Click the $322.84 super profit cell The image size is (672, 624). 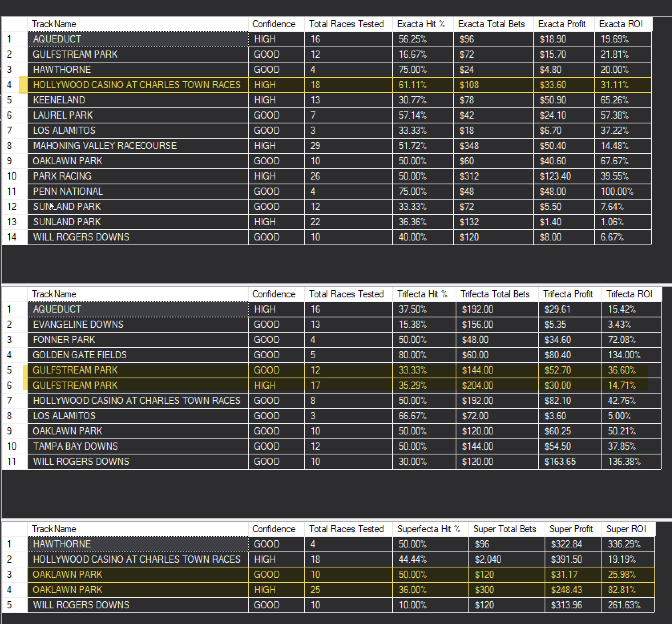573,544
